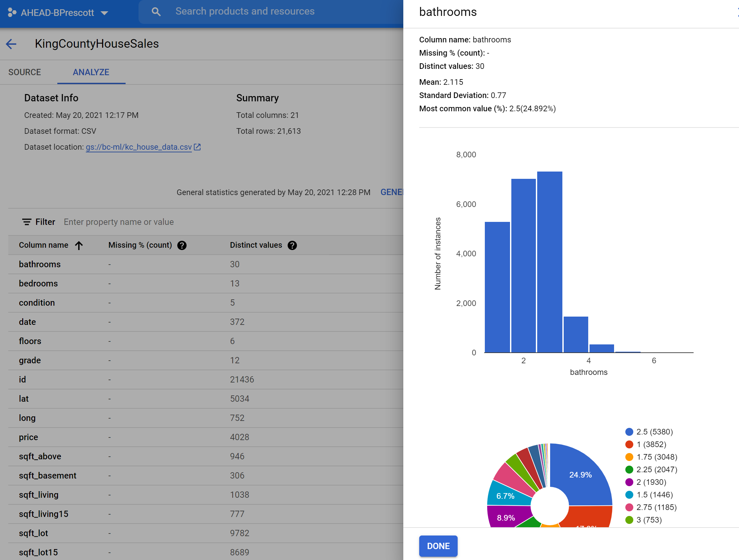Click the orange 1.75 (3048) legend swatch
The image size is (739, 560).
coord(629,457)
